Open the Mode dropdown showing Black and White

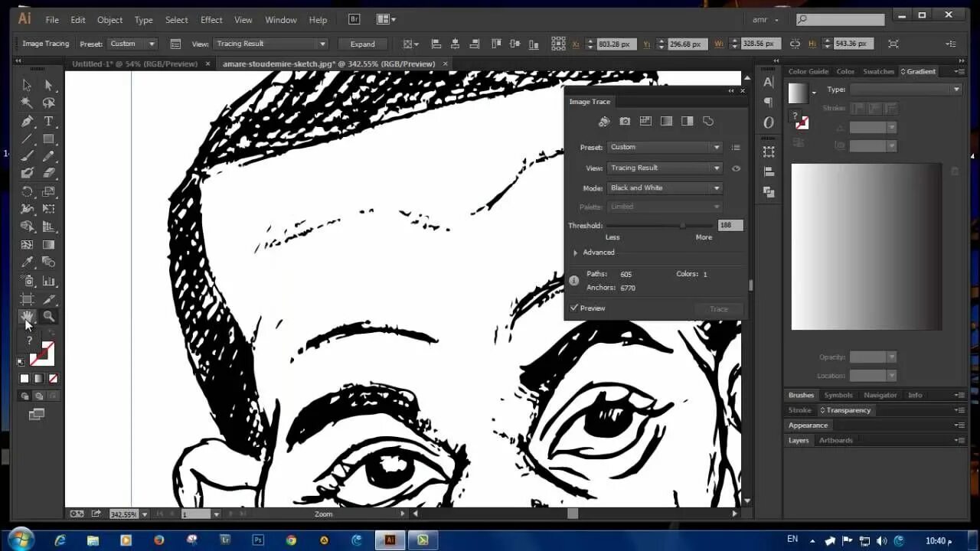pos(665,187)
